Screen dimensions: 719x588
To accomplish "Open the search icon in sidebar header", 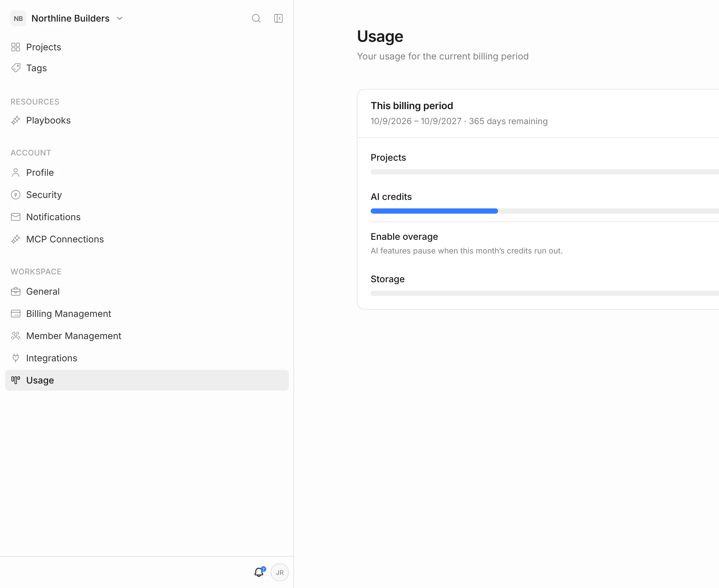I will pyautogui.click(x=256, y=18).
